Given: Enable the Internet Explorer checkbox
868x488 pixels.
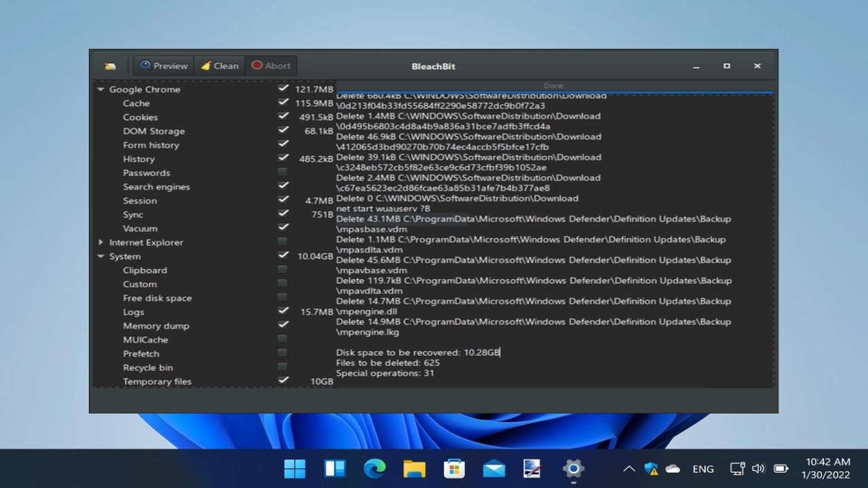Looking at the screenshot, I should pyautogui.click(x=283, y=241).
